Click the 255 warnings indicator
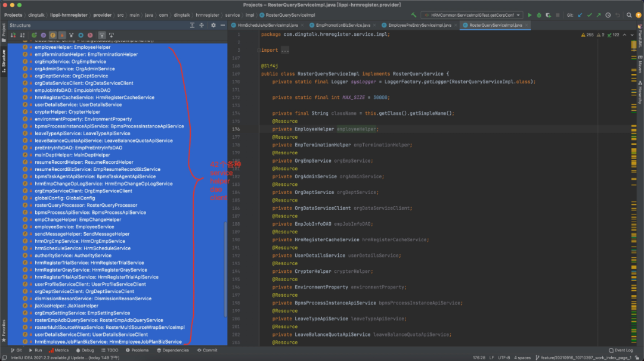Viewport: 644px width, 361px height. pos(587,35)
